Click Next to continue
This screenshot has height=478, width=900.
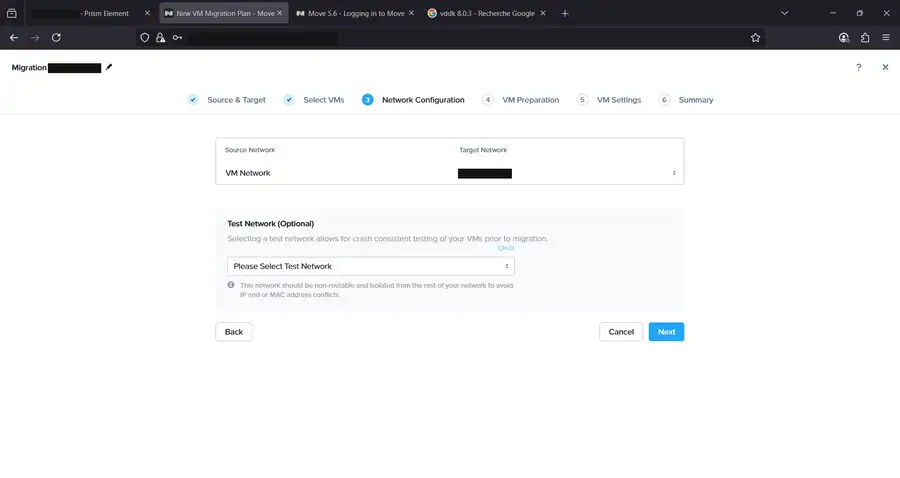(x=666, y=332)
